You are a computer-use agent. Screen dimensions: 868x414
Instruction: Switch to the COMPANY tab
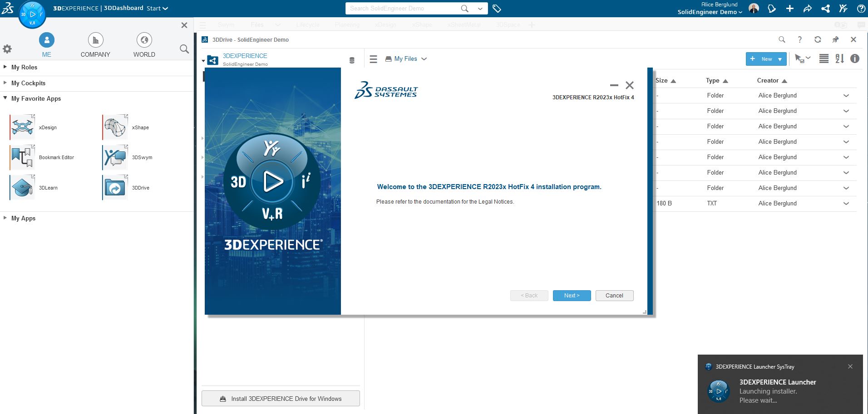click(95, 45)
